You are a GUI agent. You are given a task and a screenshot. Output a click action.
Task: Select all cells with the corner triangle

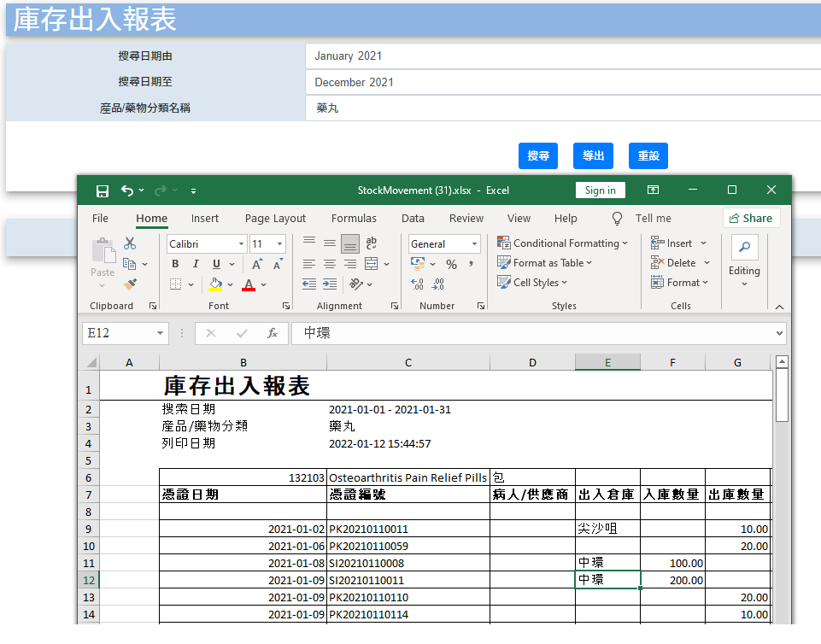pyautogui.click(x=91, y=362)
